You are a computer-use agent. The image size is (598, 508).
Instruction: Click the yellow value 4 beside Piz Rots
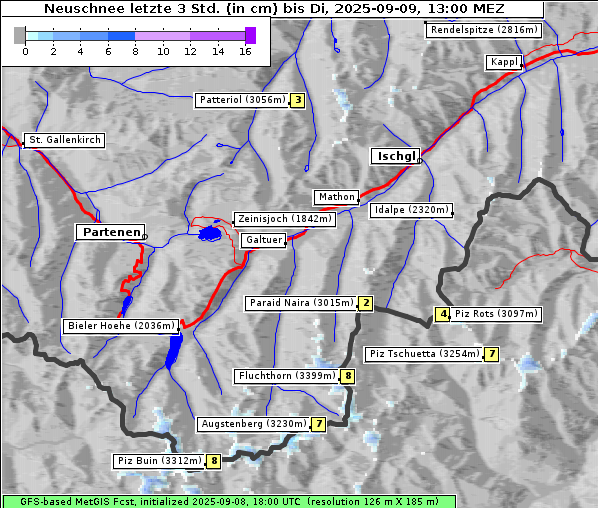pos(442,314)
